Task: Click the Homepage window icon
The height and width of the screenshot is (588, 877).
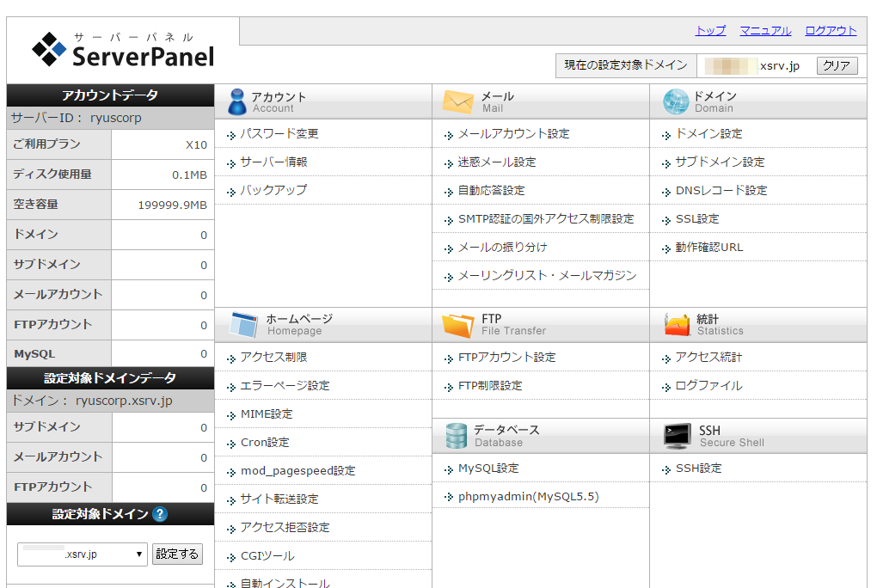Action: [x=243, y=325]
